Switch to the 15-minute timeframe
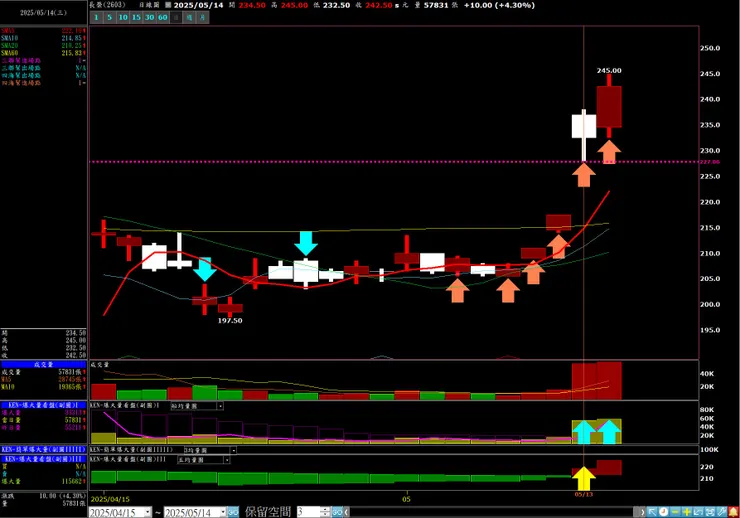 136,17
